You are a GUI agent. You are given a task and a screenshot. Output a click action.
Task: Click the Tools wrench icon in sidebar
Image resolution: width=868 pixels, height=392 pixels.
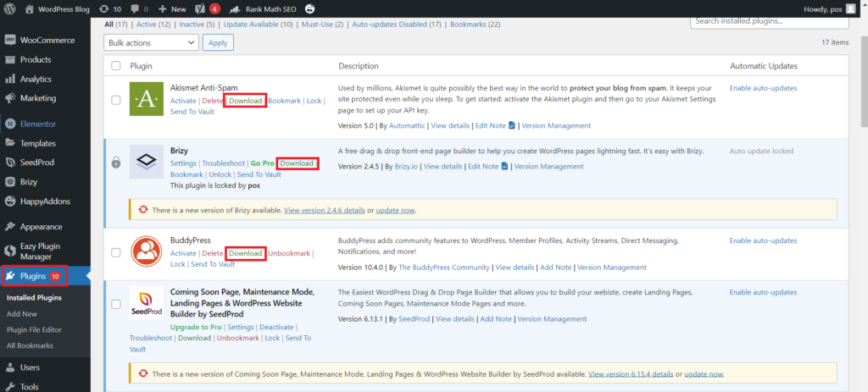[x=10, y=386]
